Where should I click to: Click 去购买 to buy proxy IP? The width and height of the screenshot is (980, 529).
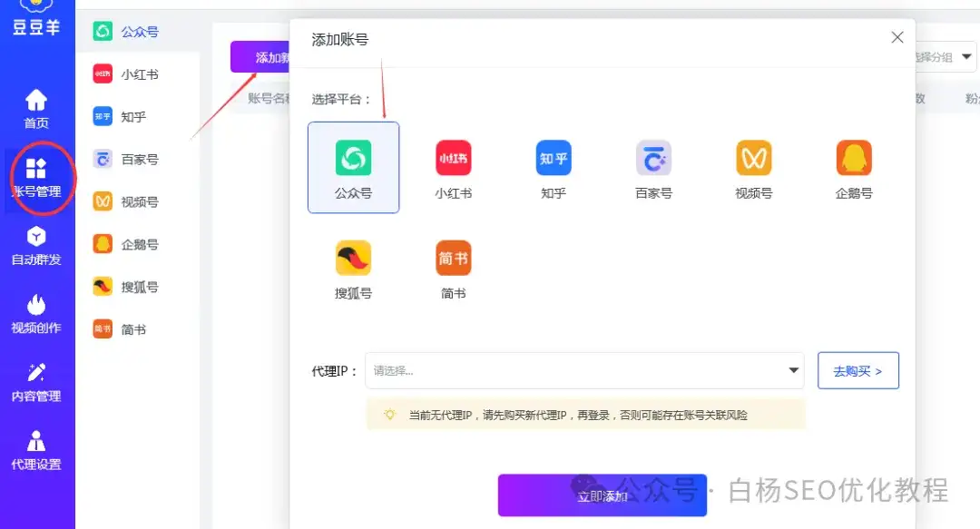[x=858, y=370]
